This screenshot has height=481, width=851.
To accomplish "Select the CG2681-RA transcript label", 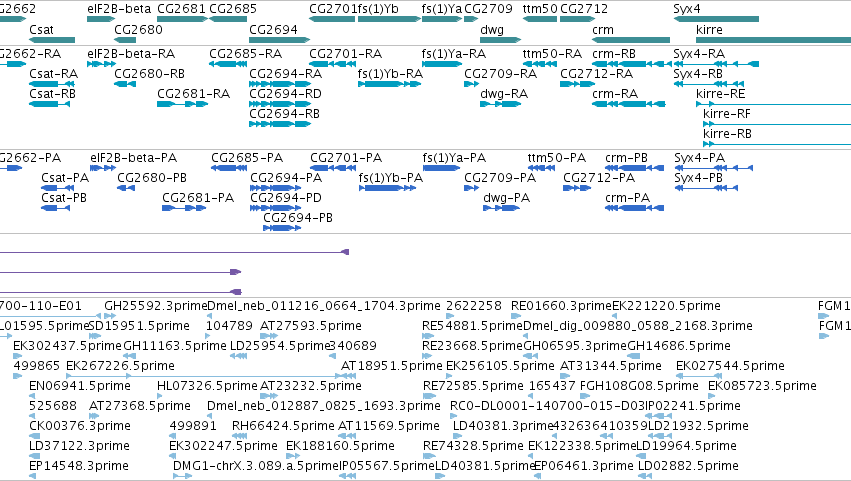I will pyautogui.click(x=193, y=94).
